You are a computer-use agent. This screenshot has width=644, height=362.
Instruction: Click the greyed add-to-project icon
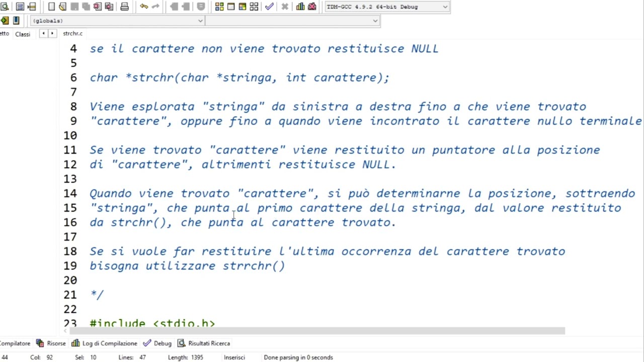(x=174, y=7)
